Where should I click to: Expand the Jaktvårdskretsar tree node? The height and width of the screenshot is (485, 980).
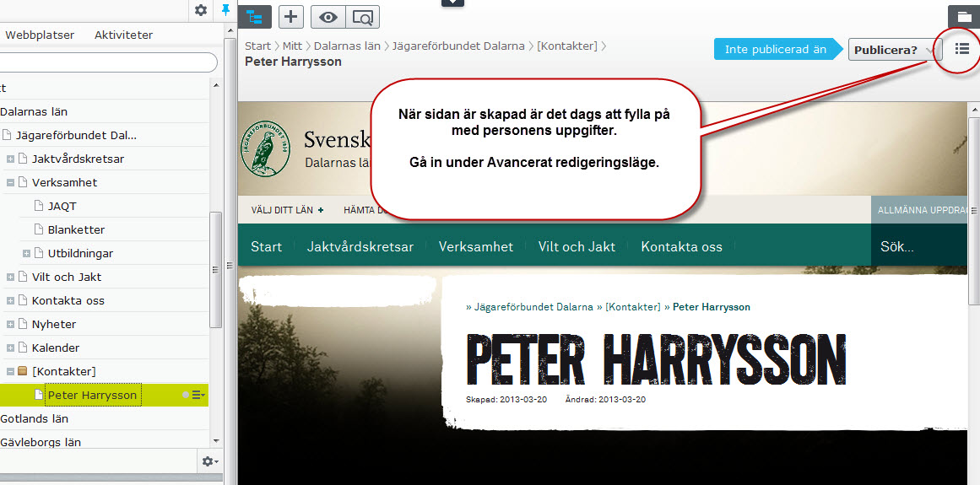pos(10,159)
